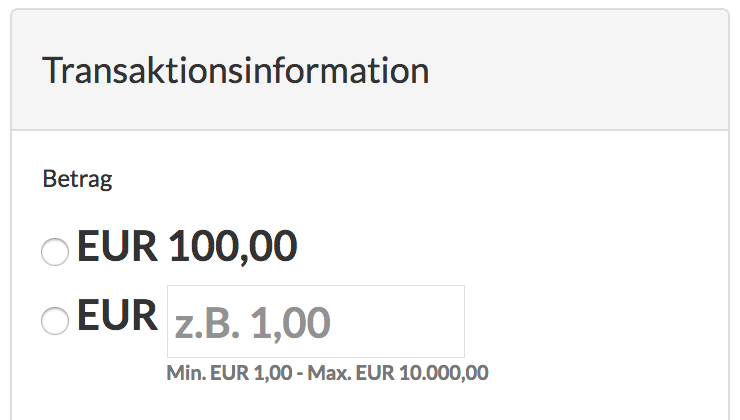The height and width of the screenshot is (420, 740).
Task: Click the "Transaktionsinformation" panel heading
Action: [235, 72]
